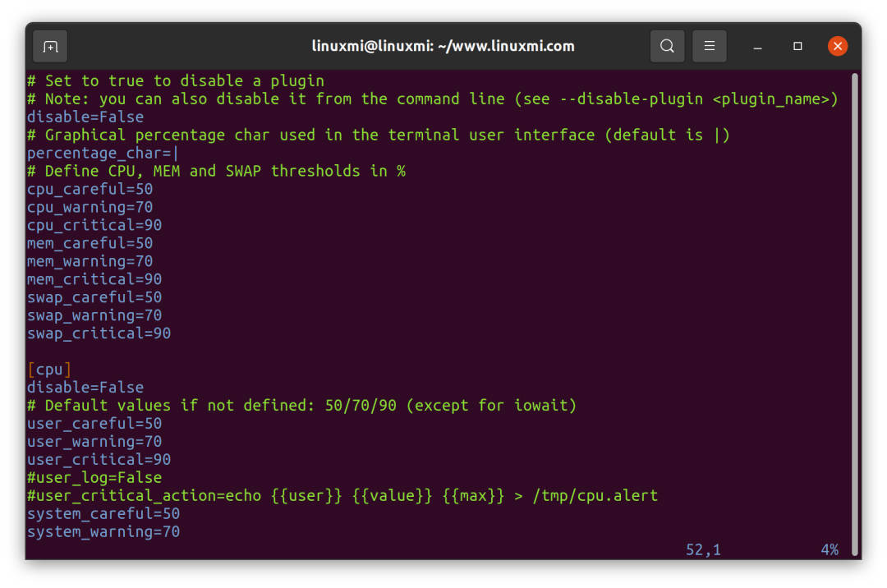887x588 pixels.
Task: Click the vertical scrollbar in terminal
Action: [x=855, y=313]
